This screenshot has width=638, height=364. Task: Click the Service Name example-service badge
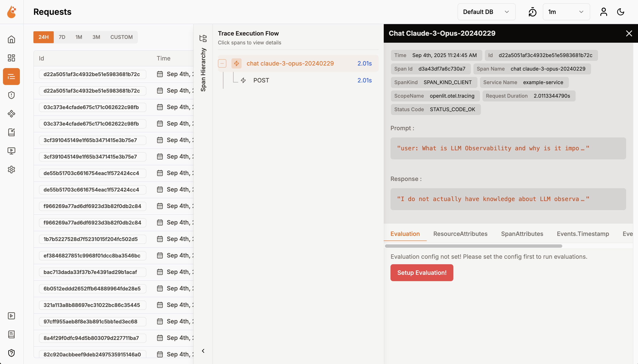[524, 82]
